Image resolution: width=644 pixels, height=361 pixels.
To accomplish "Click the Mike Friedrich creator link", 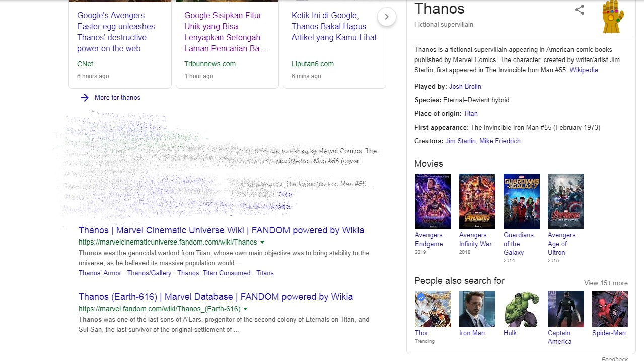I will tap(500, 141).
